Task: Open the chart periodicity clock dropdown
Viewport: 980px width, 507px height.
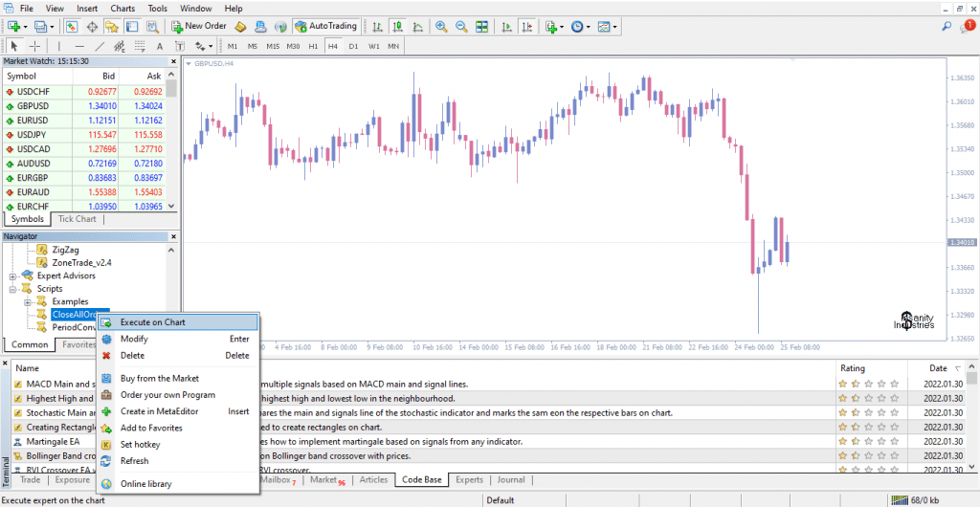Action: point(581,27)
